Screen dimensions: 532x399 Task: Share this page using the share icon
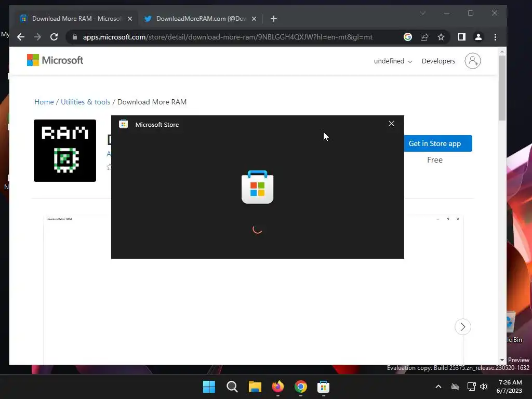424,37
